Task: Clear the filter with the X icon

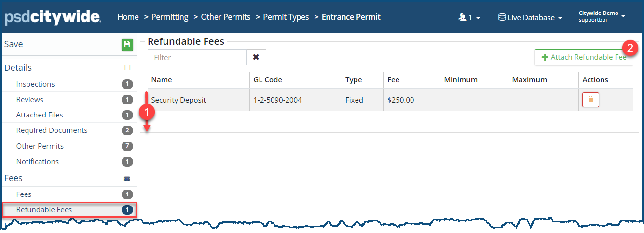Action: click(x=256, y=57)
